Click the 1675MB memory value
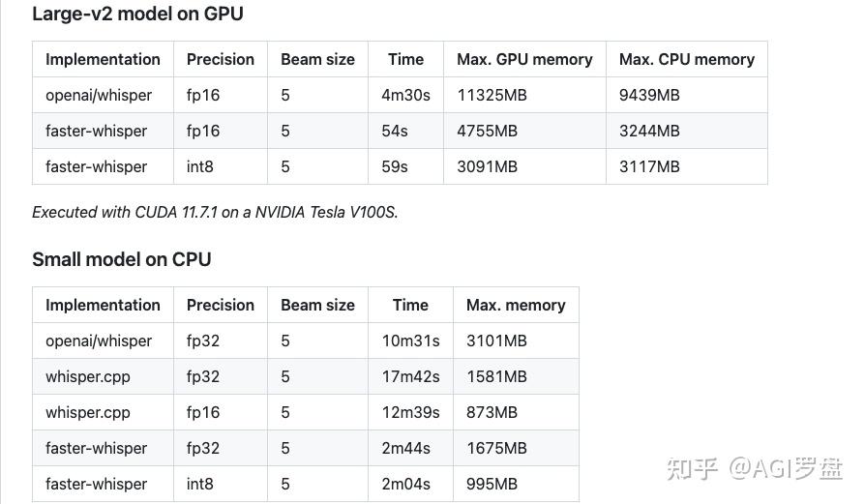 pos(496,448)
